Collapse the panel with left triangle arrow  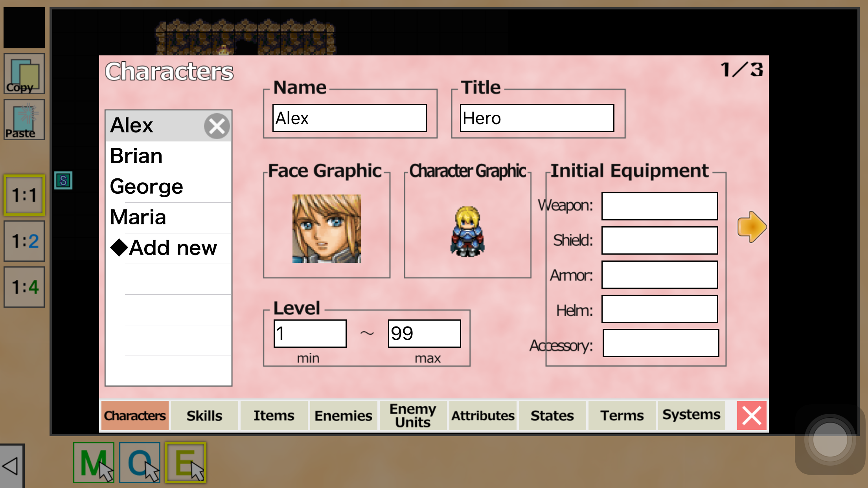point(11,466)
